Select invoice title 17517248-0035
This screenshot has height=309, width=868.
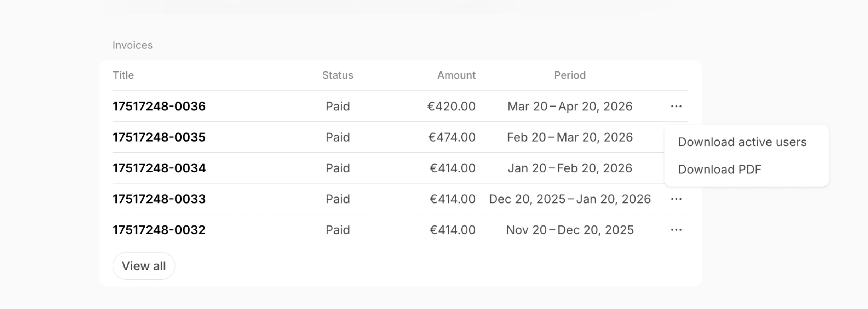159,137
